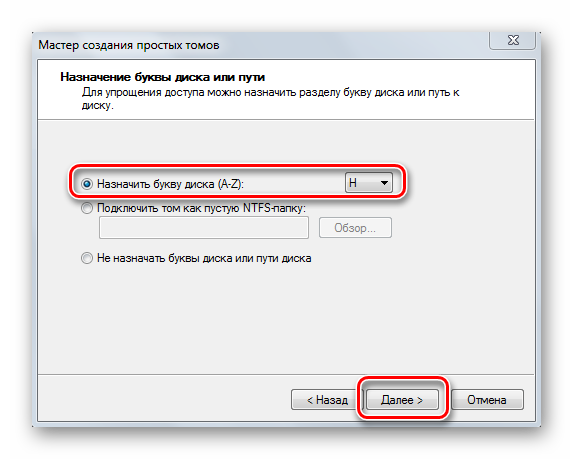Click the 'Назначить букву диска (A-Z):' label text
Image resolution: width=573 pixels, height=459 pixels.
pos(170,184)
